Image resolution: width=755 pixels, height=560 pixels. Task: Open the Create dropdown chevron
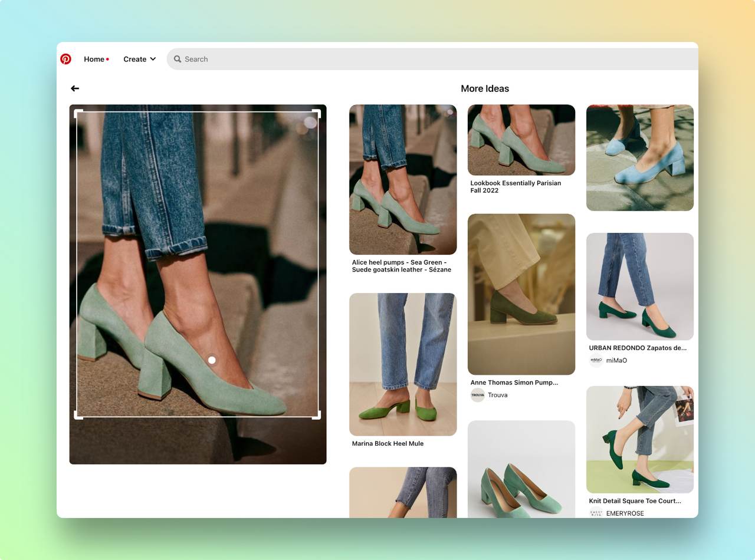(x=153, y=59)
